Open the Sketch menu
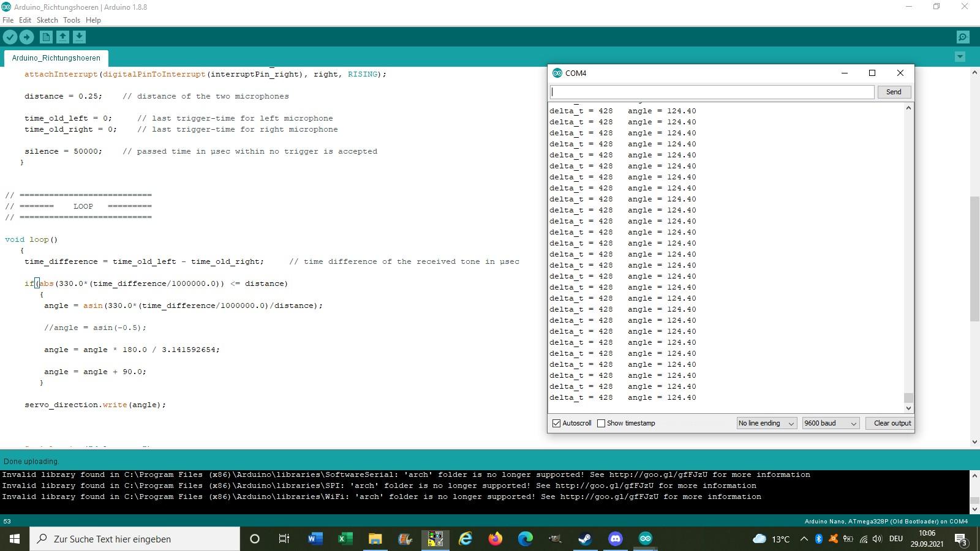Screen dimensions: 980x551 (47, 20)
